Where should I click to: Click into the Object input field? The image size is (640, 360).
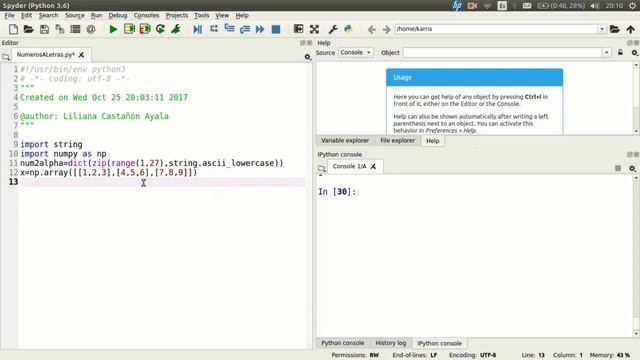[503, 53]
